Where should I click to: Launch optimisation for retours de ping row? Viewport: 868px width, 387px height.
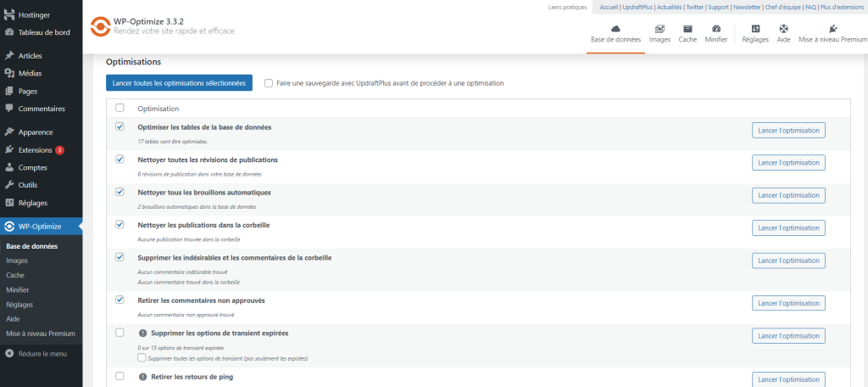point(788,379)
